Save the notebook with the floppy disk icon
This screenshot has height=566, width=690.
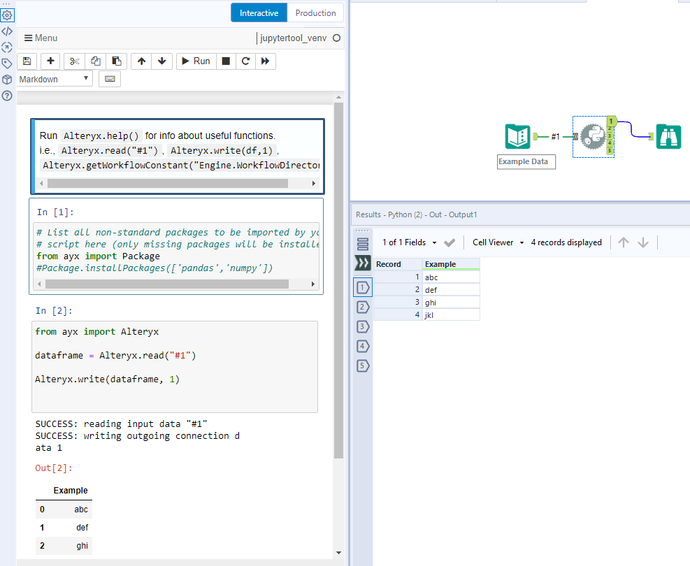(27, 61)
